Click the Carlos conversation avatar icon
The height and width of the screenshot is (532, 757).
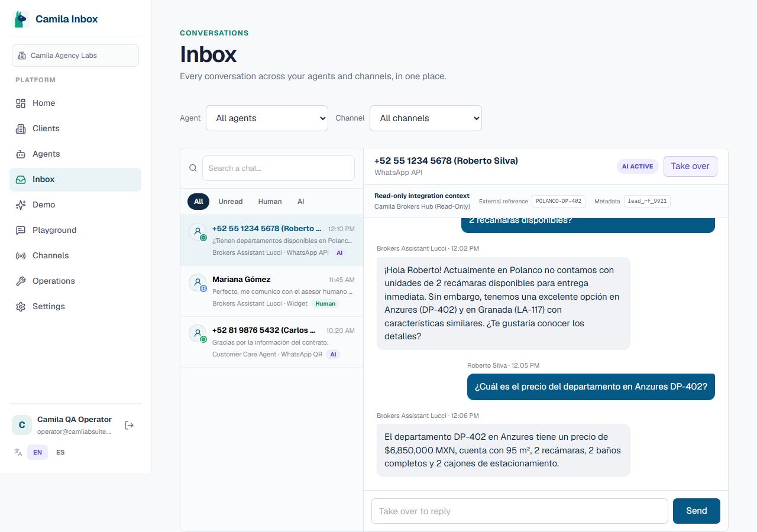[x=198, y=333]
